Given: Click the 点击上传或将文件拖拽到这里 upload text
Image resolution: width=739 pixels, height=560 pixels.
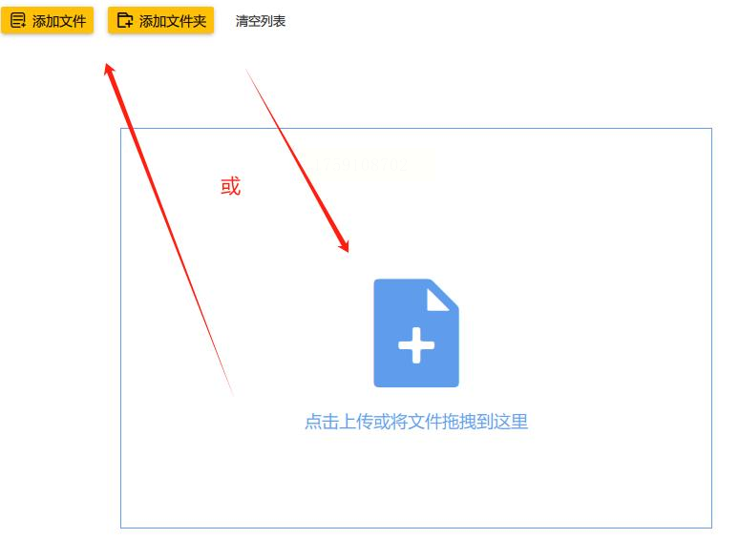Looking at the screenshot, I should pos(416,422).
